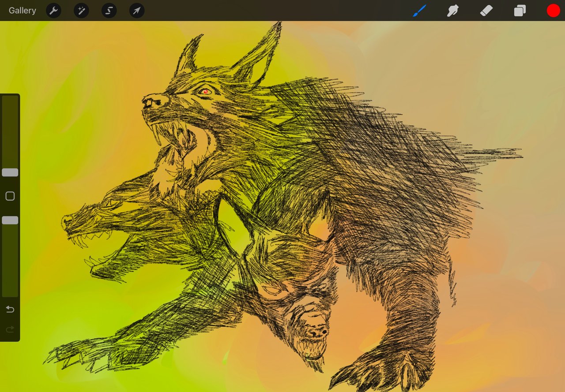Click the brush size slider handle
This screenshot has width=565, height=392.
pyautogui.click(x=10, y=172)
